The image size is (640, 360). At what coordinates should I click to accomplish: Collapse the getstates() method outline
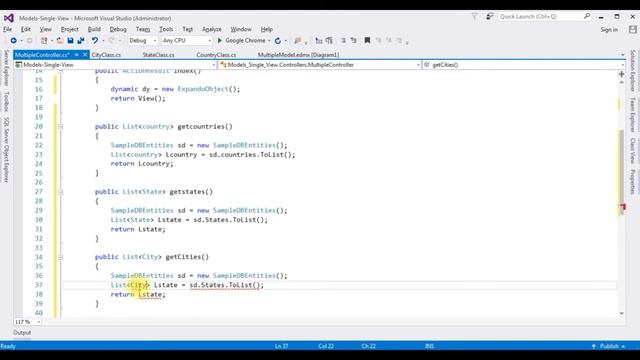[60, 192]
